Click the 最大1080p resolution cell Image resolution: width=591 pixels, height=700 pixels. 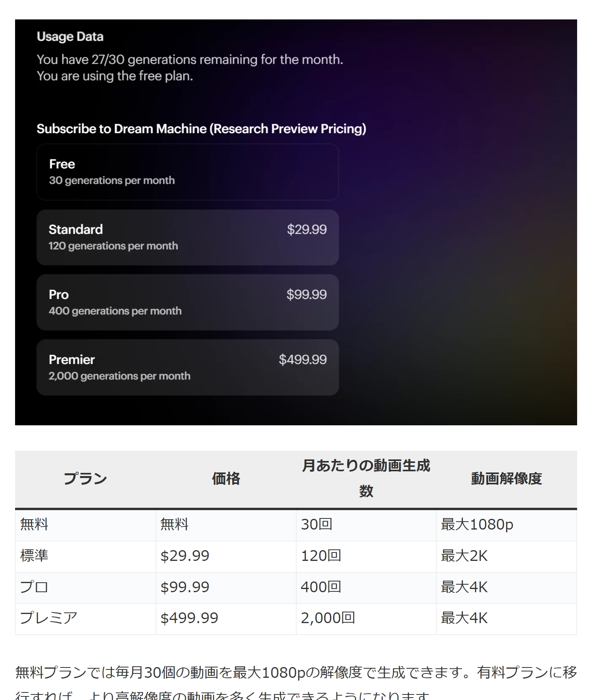[507, 525]
